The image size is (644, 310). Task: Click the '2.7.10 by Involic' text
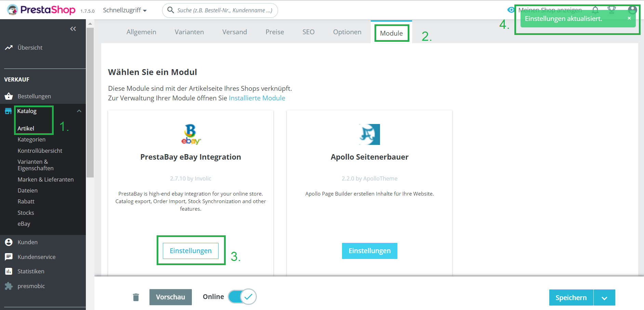(191, 178)
